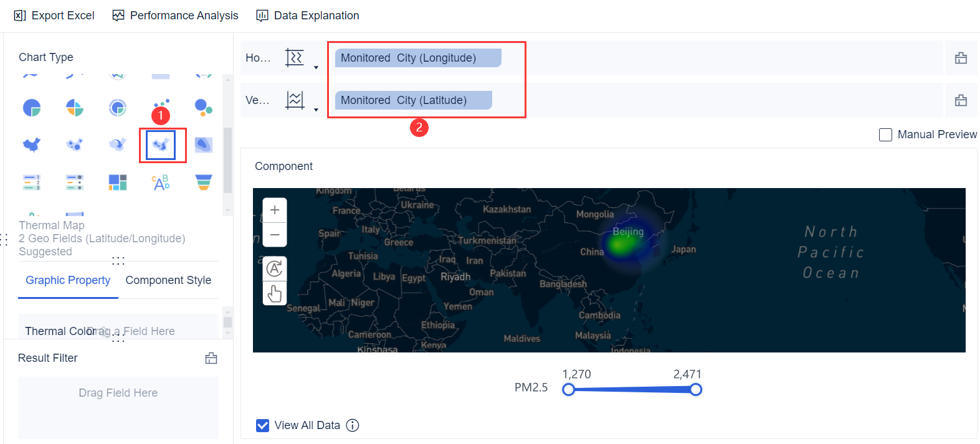Toggle the Manual Preview checkbox
Viewport: 980px width, 444px height.
pyautogui.click(x=885, y=135)
